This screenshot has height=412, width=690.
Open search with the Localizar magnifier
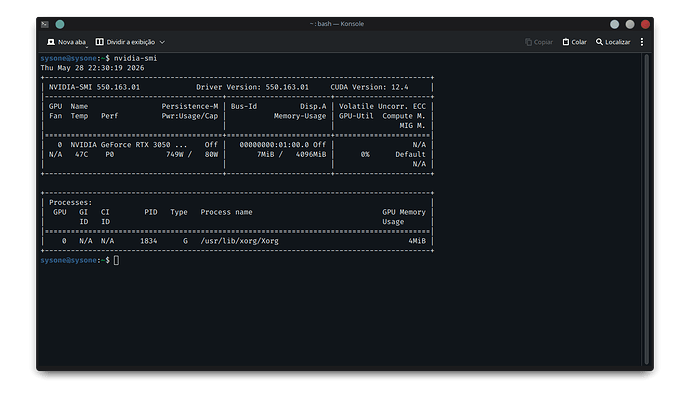[x=599, y=42]
